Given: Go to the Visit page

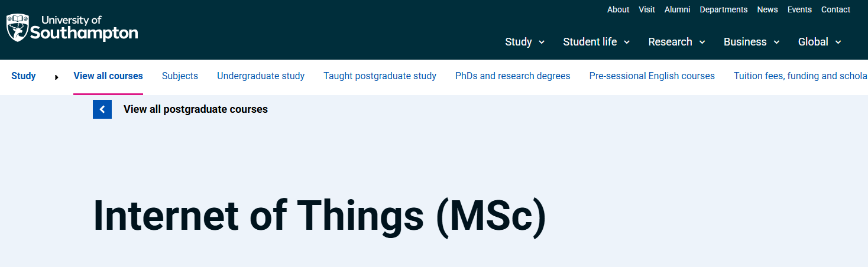Looking at the screenshot, I should coord(647,9).
